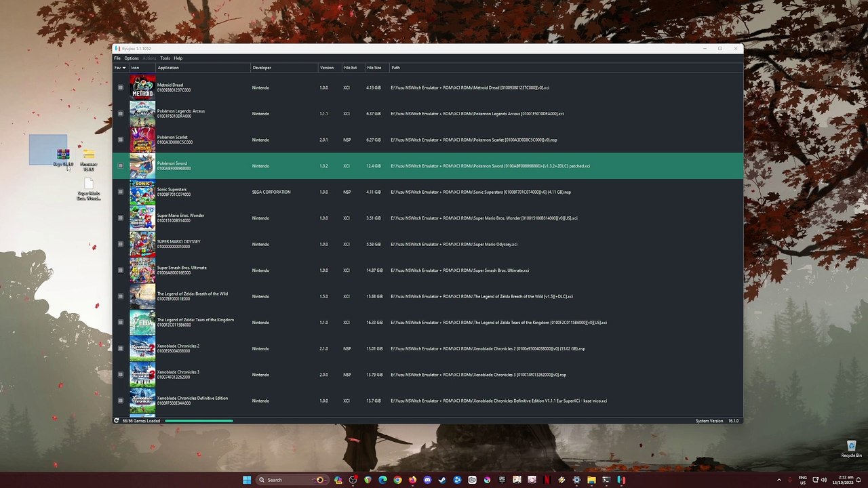The image size is (868, 488).
Task: Click the SUPER MARIO ODYSSEY cover icon
Action: pos(142,244)
